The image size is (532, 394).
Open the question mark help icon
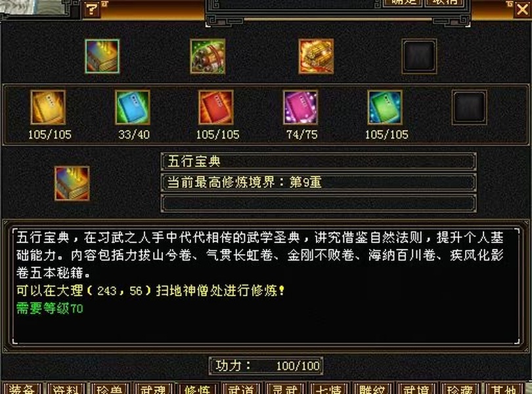(91, 9)
